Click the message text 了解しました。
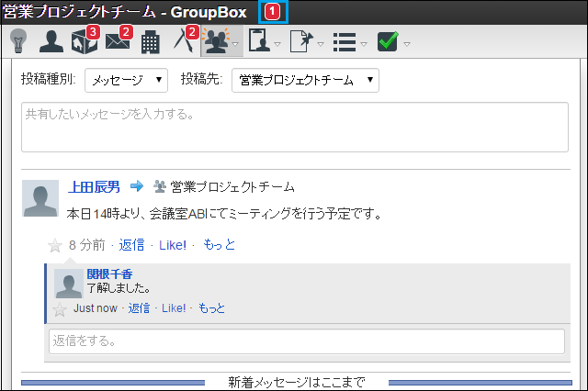This screenshot has height=391, width=588. point(119,288)
